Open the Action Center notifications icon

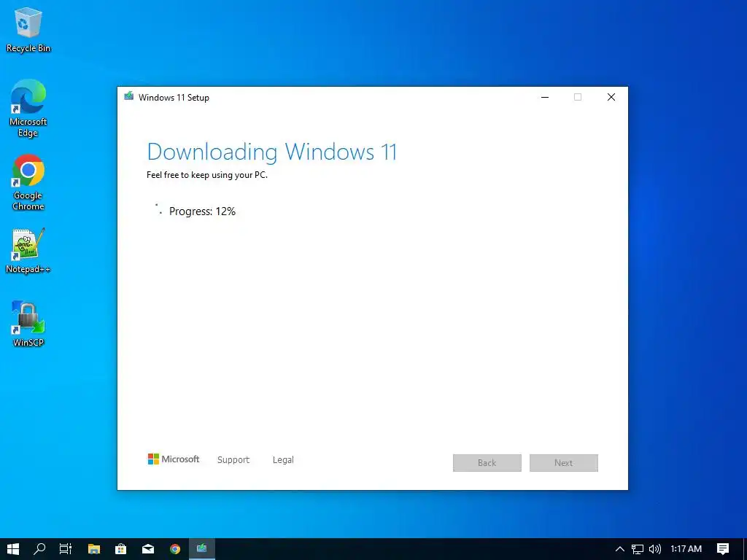pyautogui.click(x=723, y=549)
